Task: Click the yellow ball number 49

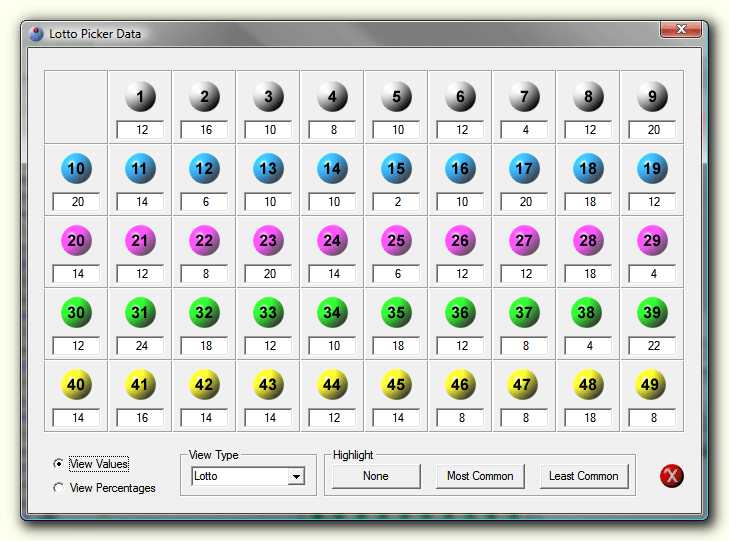Action: click(x=652, y=385)
